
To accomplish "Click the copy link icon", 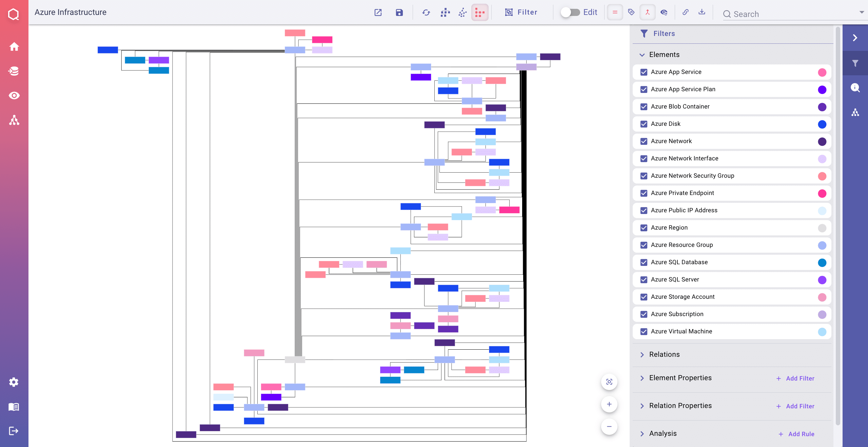I will tap(685, 12).
